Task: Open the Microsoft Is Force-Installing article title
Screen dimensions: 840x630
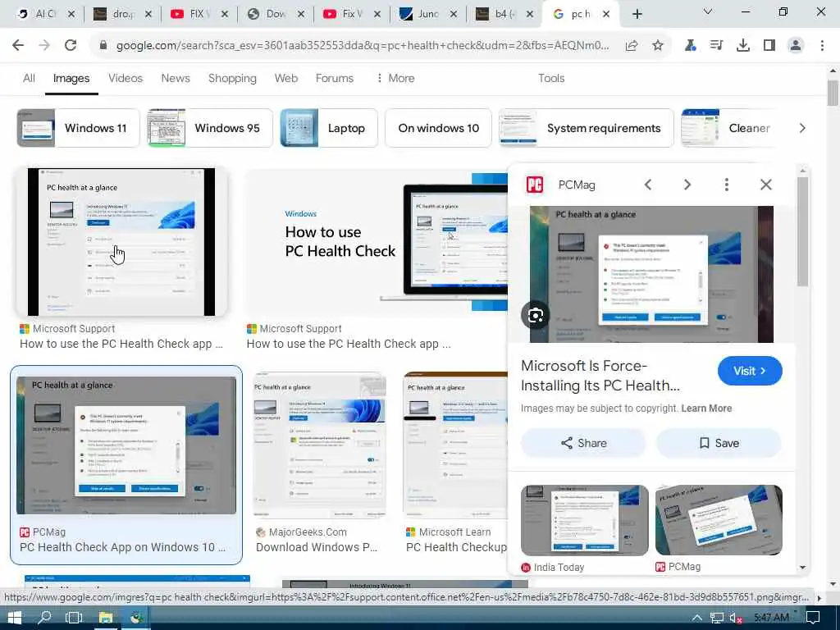Action: [x=600, y=376]
